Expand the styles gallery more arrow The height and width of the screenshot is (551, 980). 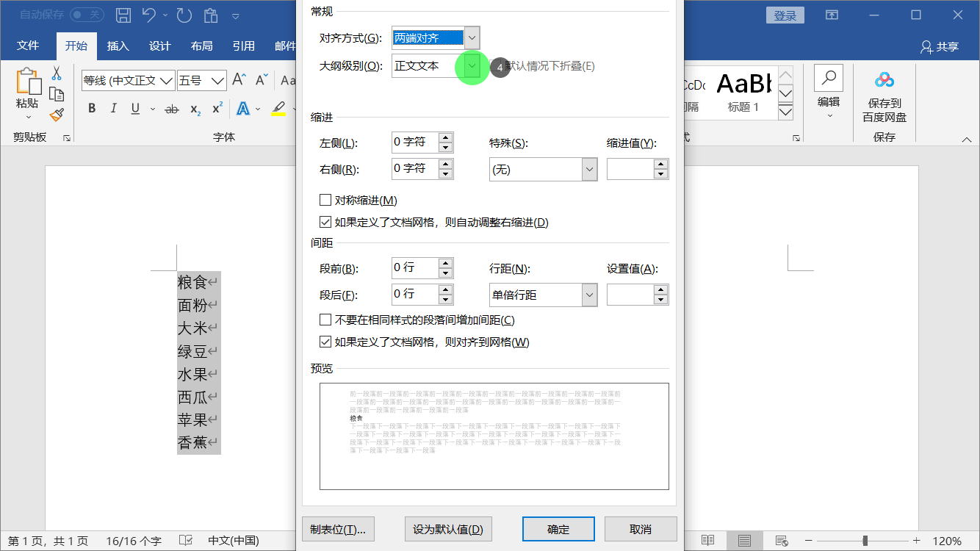click(785, 112)
